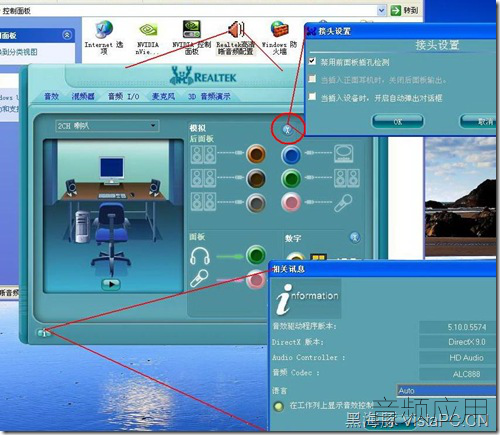This screenshot has width=500, height=435.
Task: Click 切换到分类视图 link in sidebar
Action: pyautogui.click(x=18, y=52)
